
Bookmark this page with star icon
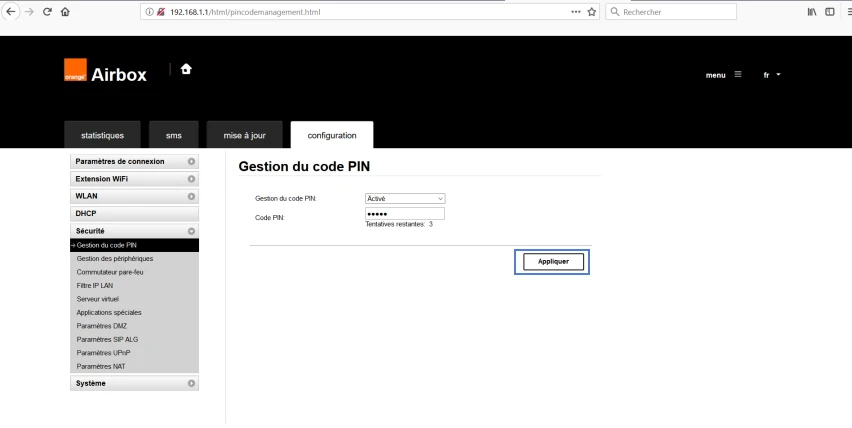click(592, 12)
